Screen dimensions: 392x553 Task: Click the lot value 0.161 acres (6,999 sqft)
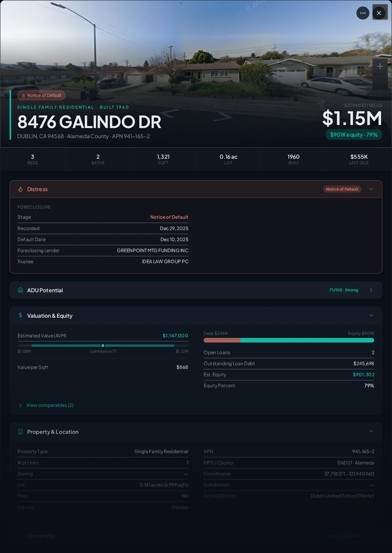coord(164,485)
